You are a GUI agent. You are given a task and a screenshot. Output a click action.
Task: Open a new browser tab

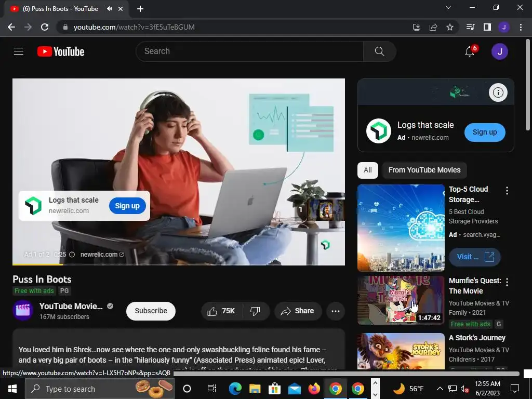140,9
